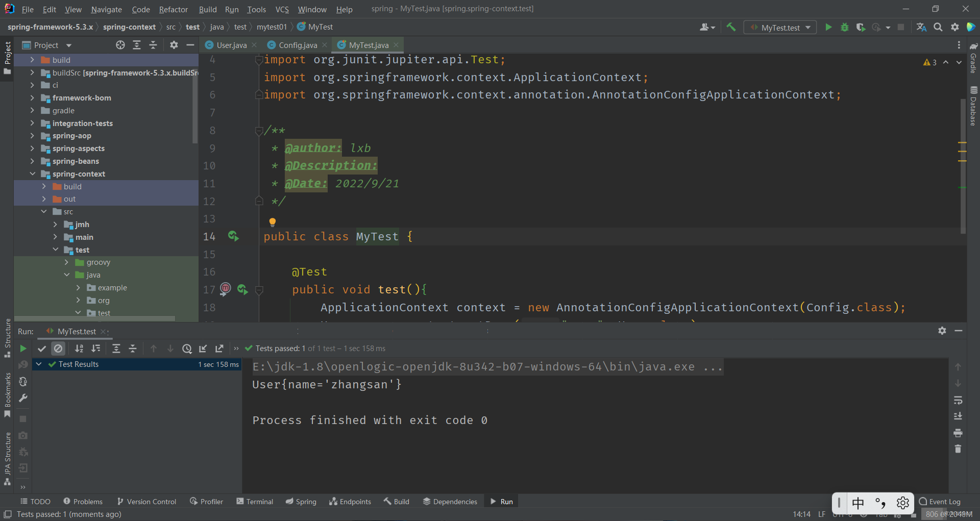This screenshot has height=521, width=980.
Task: Collapse the spring-context module
Action: tap(32, 174)
